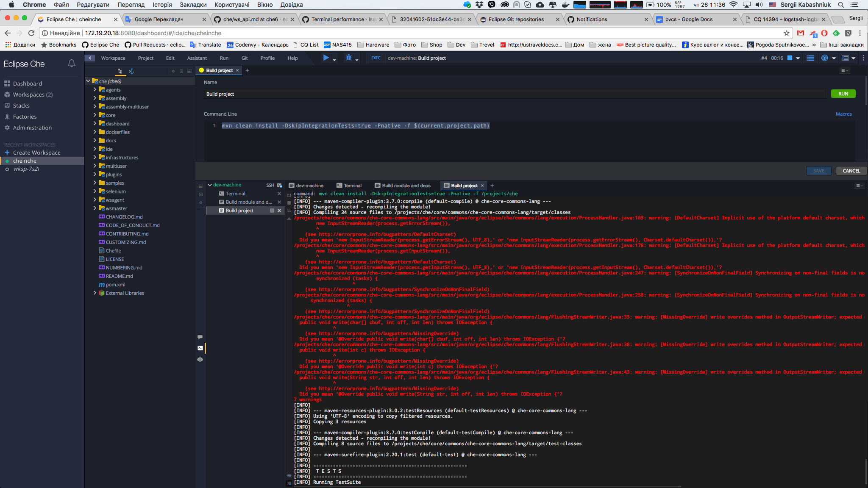Stop the running process via blue square

790,58
